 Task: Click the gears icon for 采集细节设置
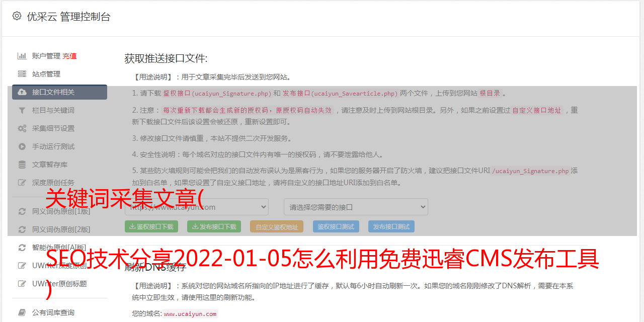coord(22,128)
